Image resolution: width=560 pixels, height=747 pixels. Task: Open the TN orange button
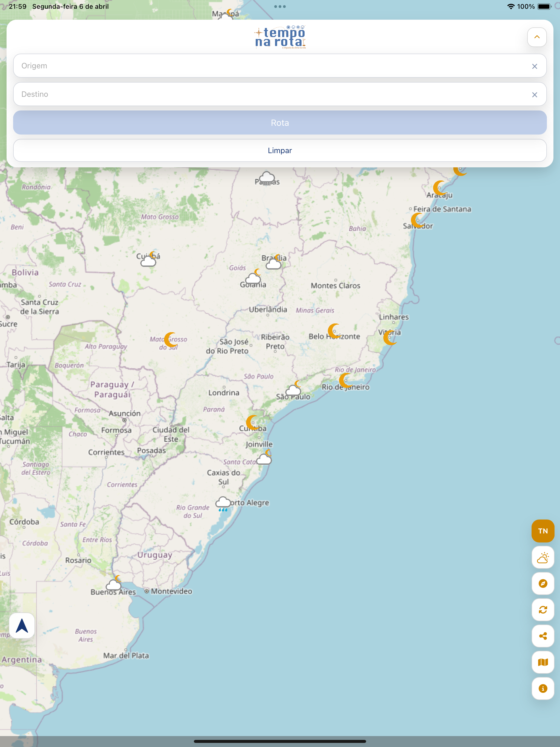tap(543, 531)
